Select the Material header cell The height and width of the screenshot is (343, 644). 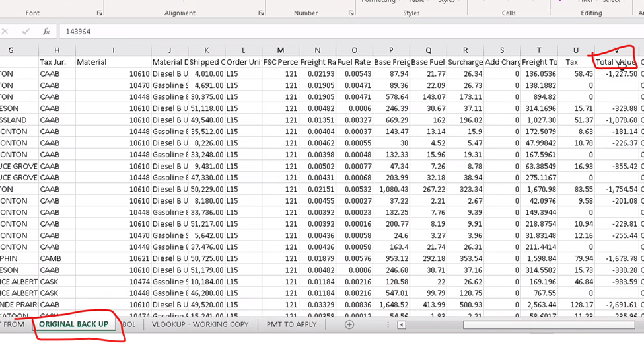pyautogui.click(x=114, y=62)
